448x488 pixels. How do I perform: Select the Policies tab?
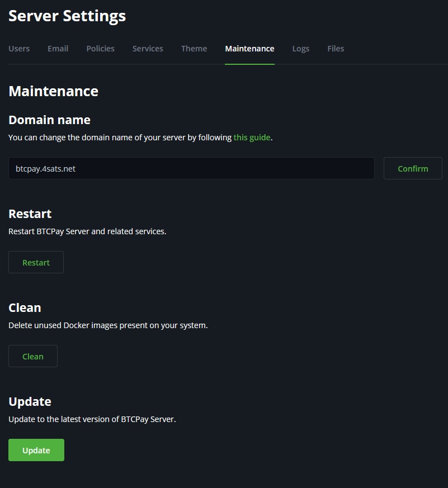click(x=100, y=49)
